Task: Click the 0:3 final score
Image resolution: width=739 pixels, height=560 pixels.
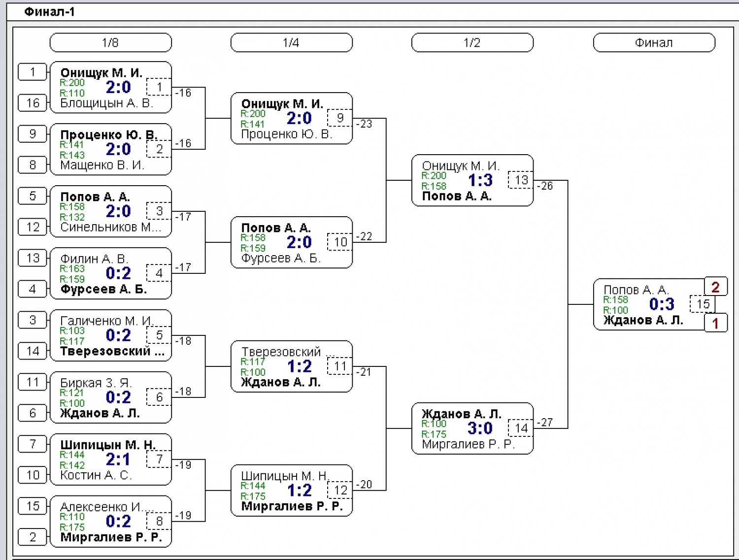Action: [662, 304]
